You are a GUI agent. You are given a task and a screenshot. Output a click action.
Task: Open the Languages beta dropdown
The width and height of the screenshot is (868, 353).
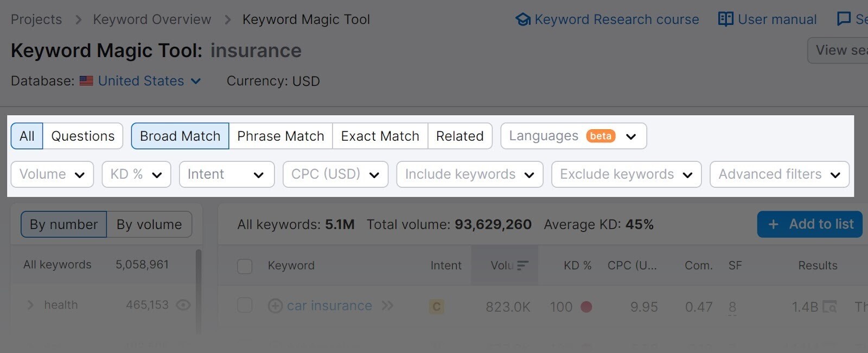(573, 136)
